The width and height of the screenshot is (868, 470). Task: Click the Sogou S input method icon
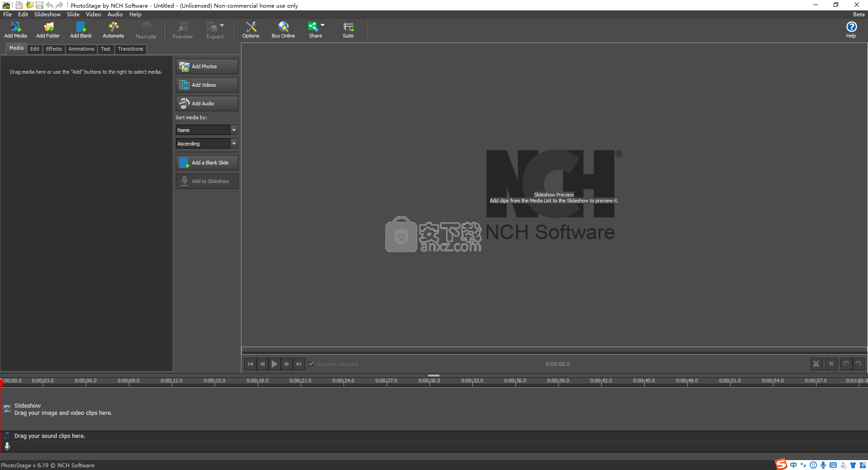coord(781,464)
